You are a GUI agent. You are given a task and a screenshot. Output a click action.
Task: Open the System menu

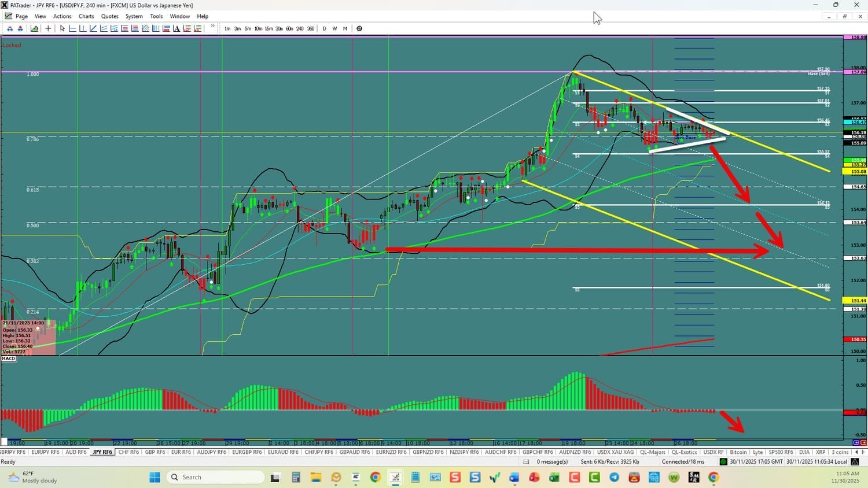tap(134, 16)
